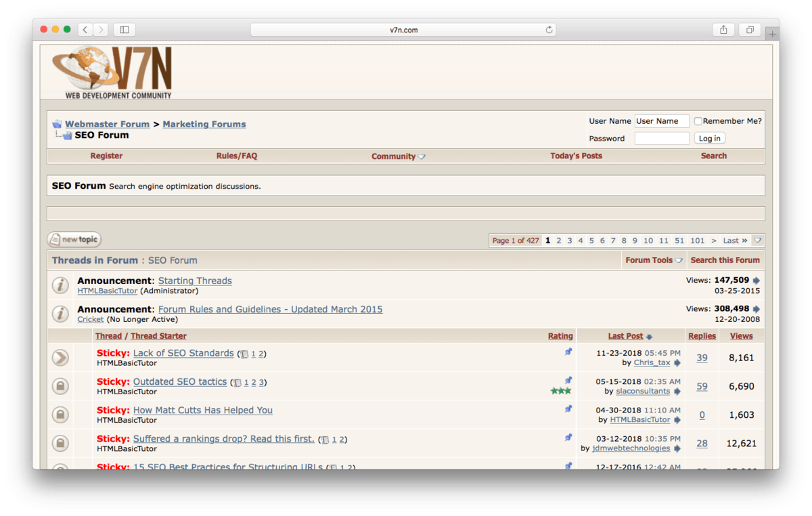The width and height of the screenshot is (812, 516).
Task: Click the sidebar toggle icon in the browser toolbar
Action: 124,30
